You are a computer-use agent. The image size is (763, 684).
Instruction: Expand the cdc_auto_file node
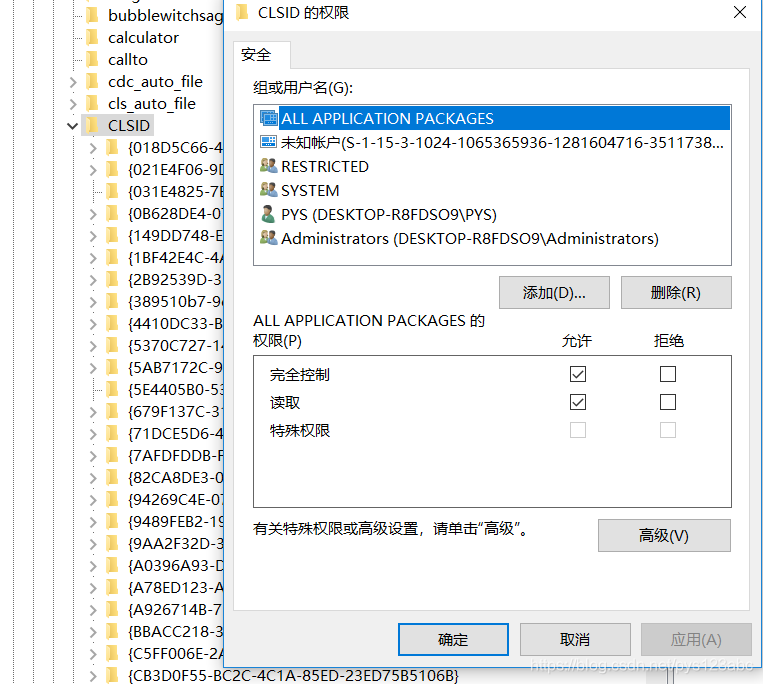tap(73, 82)
